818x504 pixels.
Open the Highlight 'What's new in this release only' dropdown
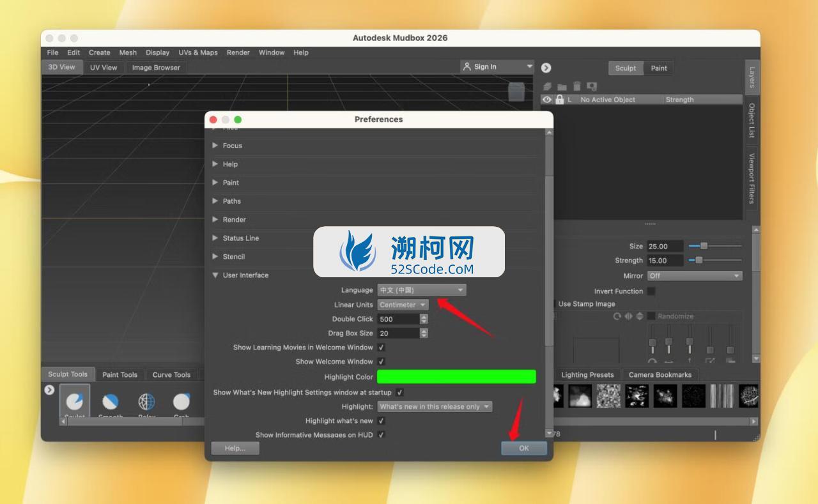(435, 406)
